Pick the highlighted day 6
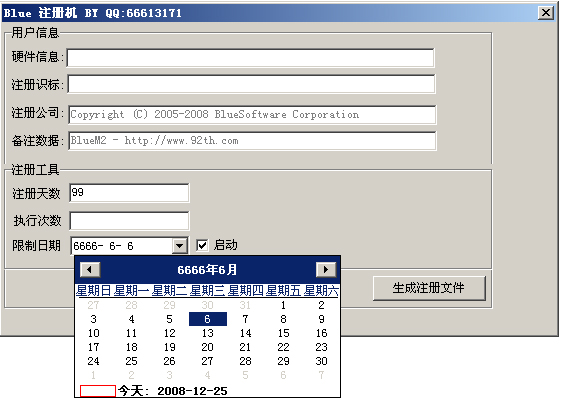This screenshot has width=565, height=404. click(x=208, y=319)
